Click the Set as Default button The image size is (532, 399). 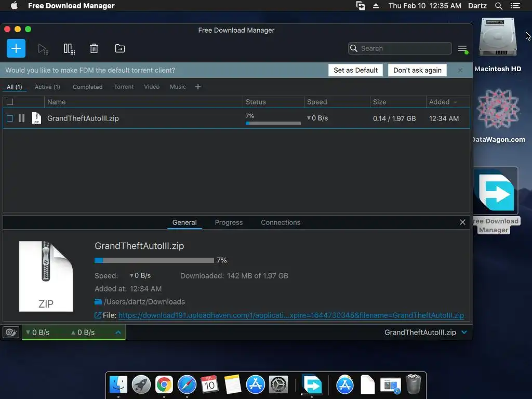pos(355,70)
